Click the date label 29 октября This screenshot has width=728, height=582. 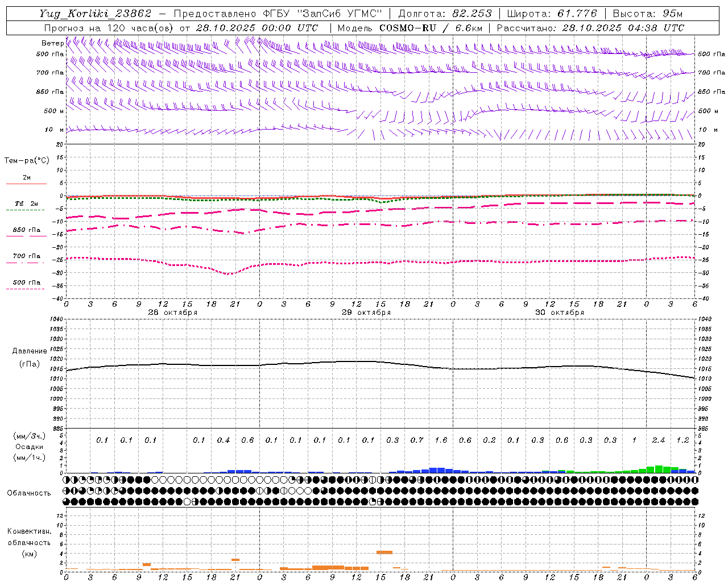click(366, 312)
